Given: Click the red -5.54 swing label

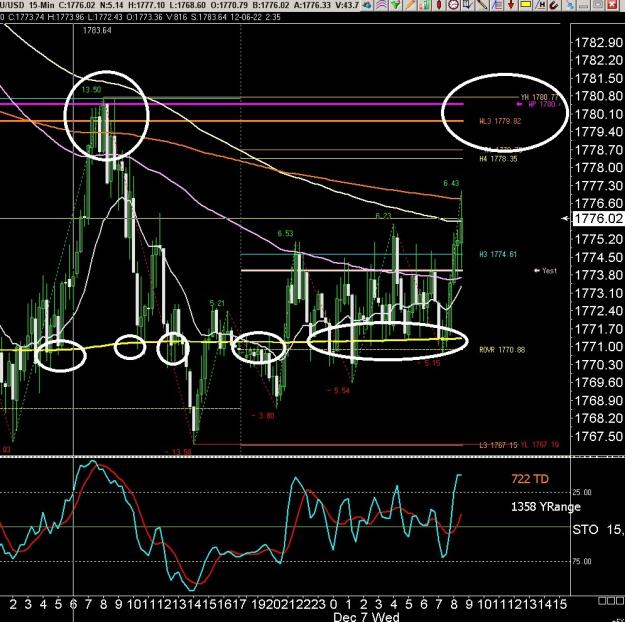Looking at the screenshot, I should (338, 390).
